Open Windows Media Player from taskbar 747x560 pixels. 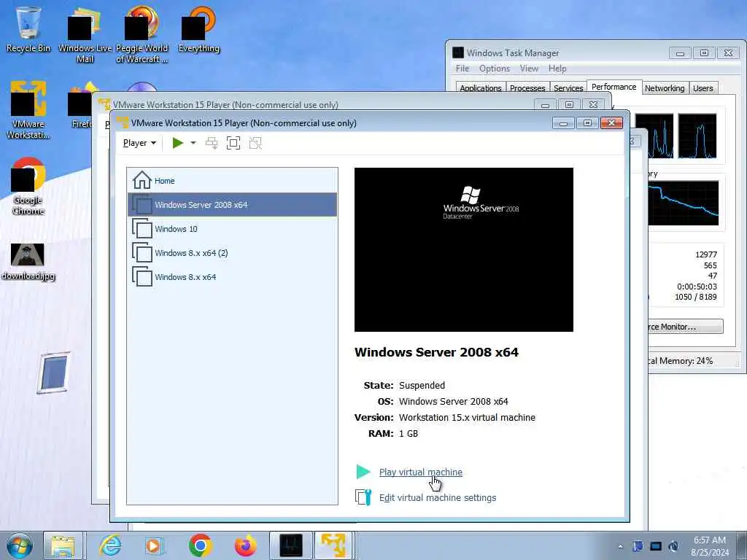154,545
